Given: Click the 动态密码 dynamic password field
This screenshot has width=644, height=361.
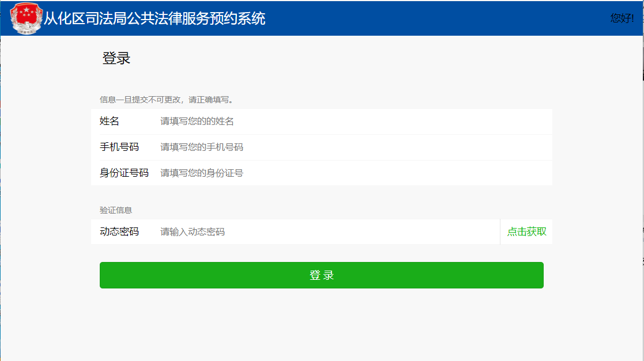Looking at the screenshot, I should pos(329,232).
